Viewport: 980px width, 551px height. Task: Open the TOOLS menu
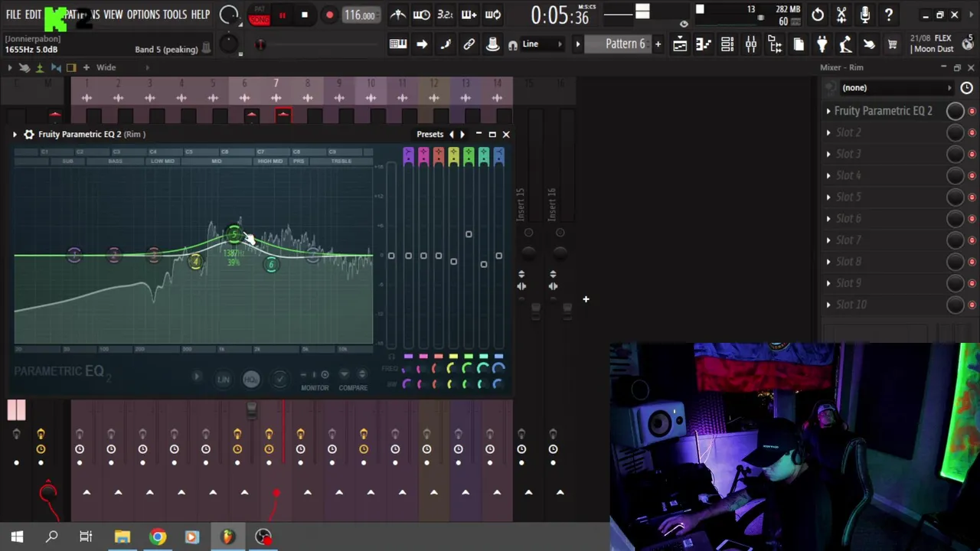[175, 15]
